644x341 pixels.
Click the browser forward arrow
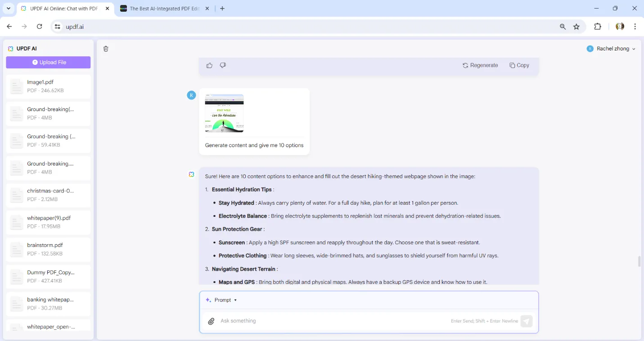[24, 27]
